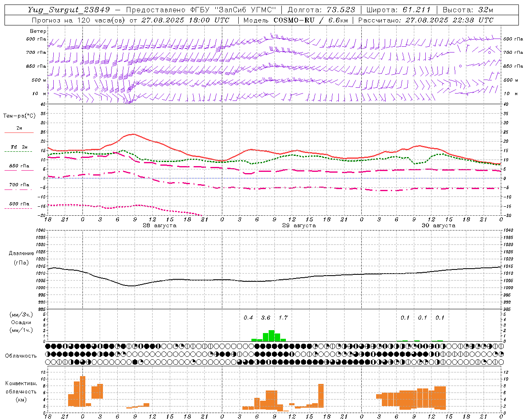Click the 850 гПа temperature legend entry
This screenshot has height=420, width=525.
(x=19, y=166)
